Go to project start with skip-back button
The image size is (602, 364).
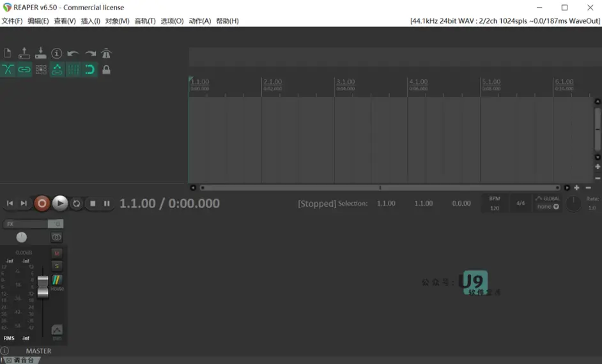tap(10, 203)
